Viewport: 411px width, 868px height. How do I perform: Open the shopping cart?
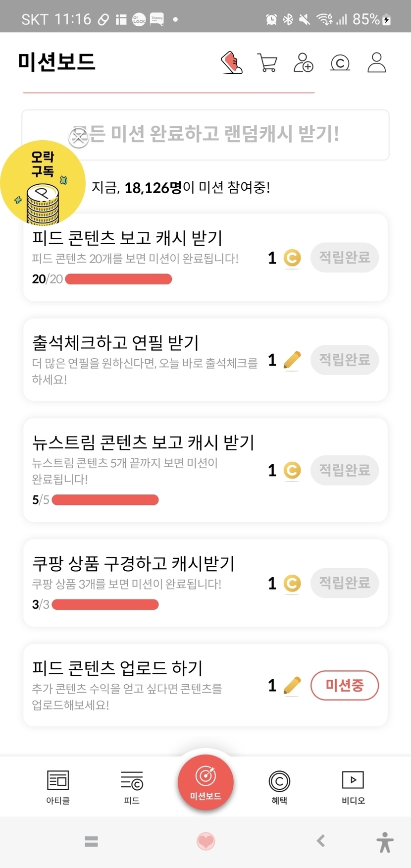[267, 63]
